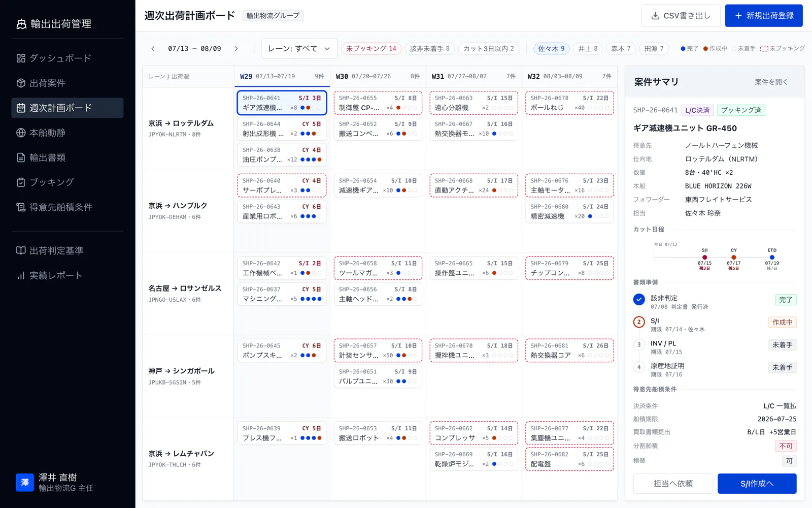Open shipment card SHP-26-0682

coord(569,459)
